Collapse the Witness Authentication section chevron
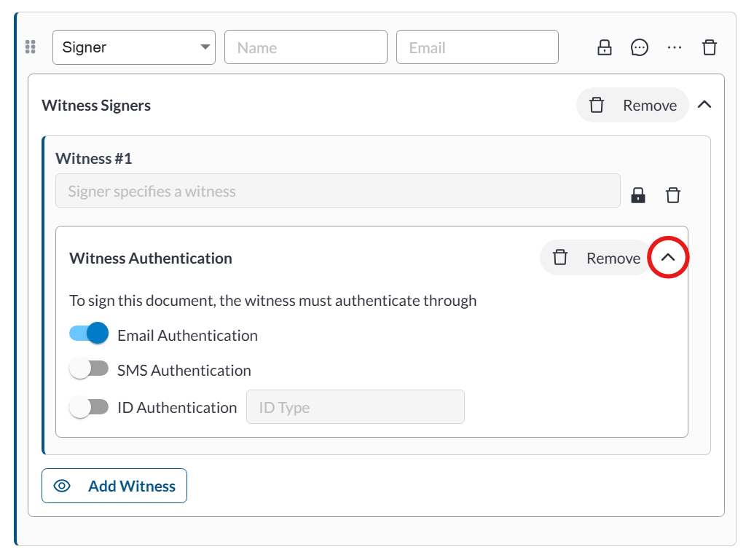The height and width of the screenshot is (560, 754). [668, 258]
